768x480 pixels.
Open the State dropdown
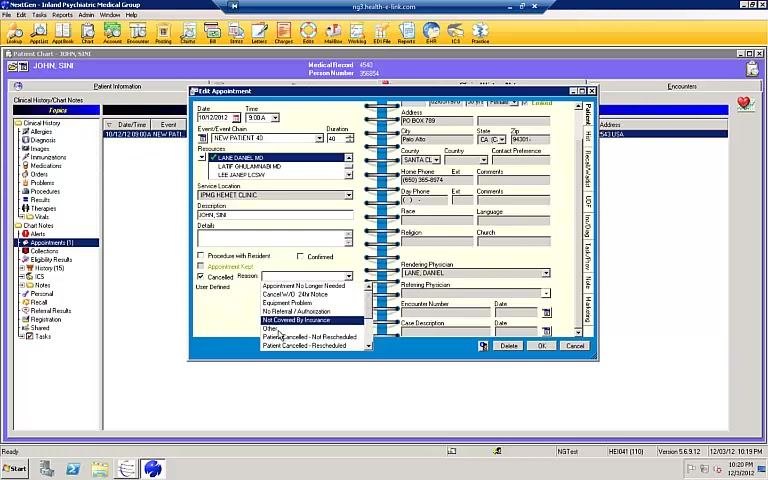[502, 140]
